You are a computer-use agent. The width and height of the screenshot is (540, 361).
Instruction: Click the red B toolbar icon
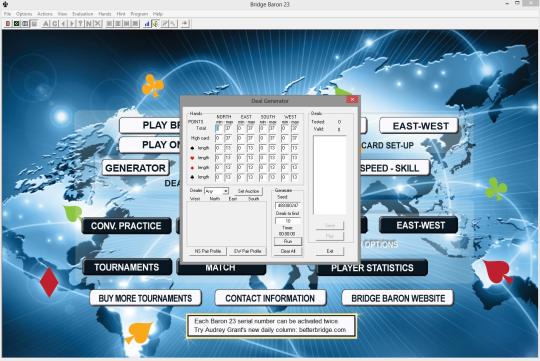click(x=8, y=23)
